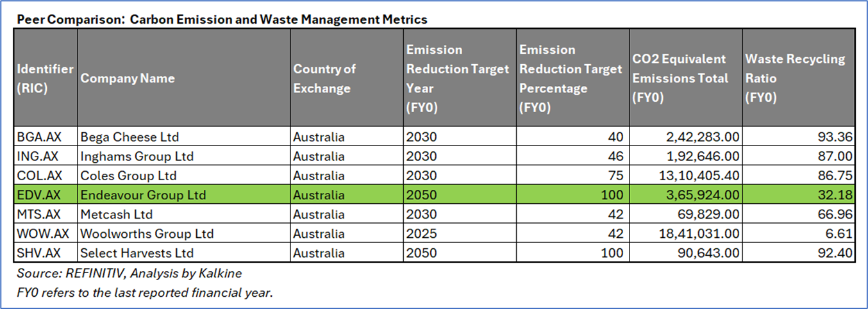Click the CO2 Equivalent Emissions Total header

coord(685,78)
